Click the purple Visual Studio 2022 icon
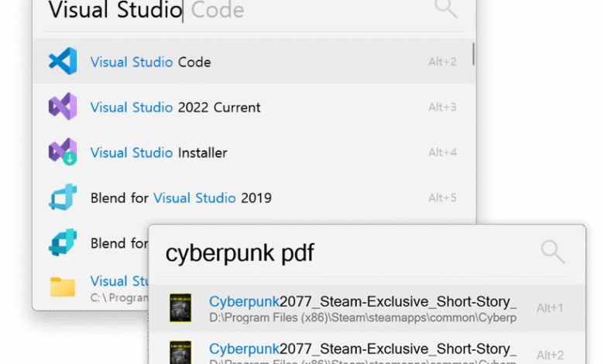 click(62, 107)
